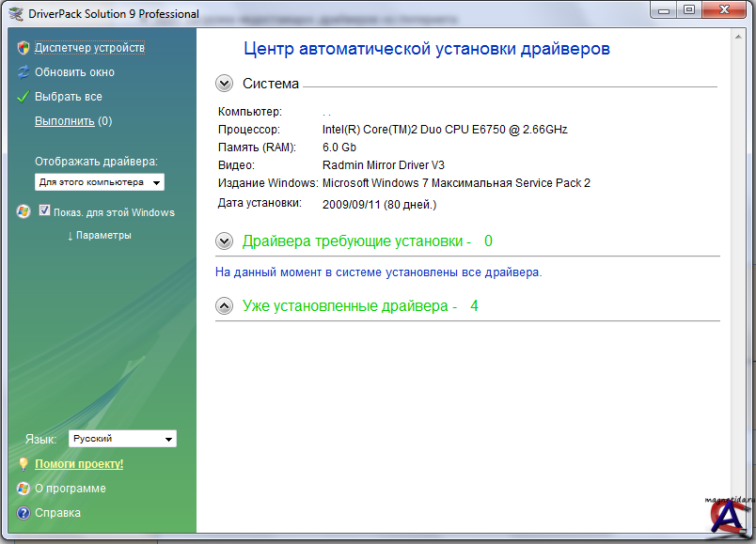Click the lightbulb icon beside Помоги проекту

point(24,464)
